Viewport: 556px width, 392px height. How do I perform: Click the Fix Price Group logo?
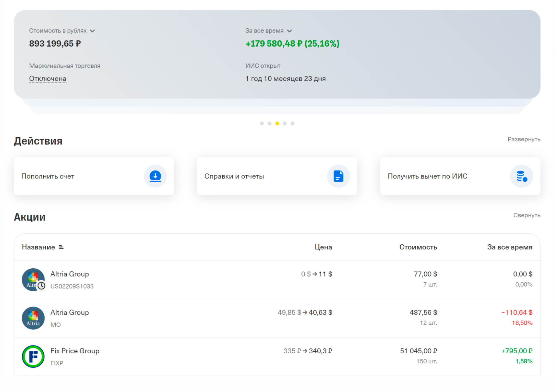[33, 357]
